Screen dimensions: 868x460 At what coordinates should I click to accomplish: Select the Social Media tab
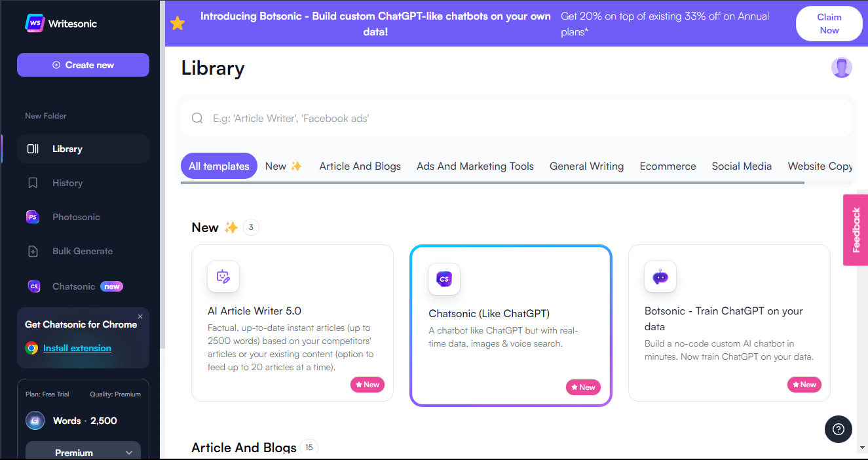pos(742,166)
